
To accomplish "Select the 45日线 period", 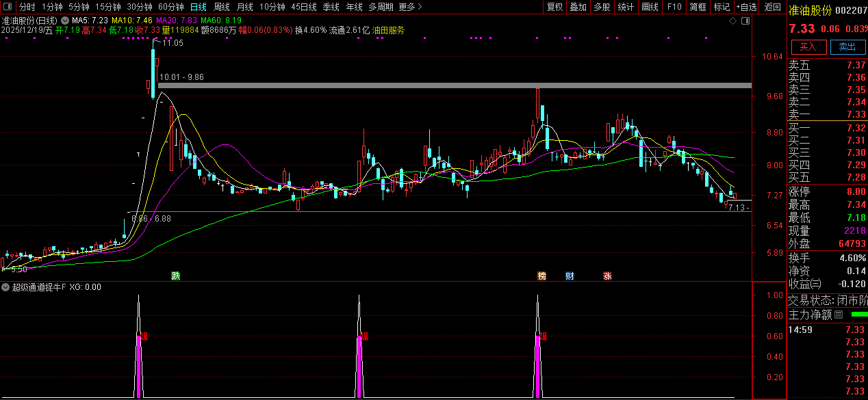I will coord(303,7).
